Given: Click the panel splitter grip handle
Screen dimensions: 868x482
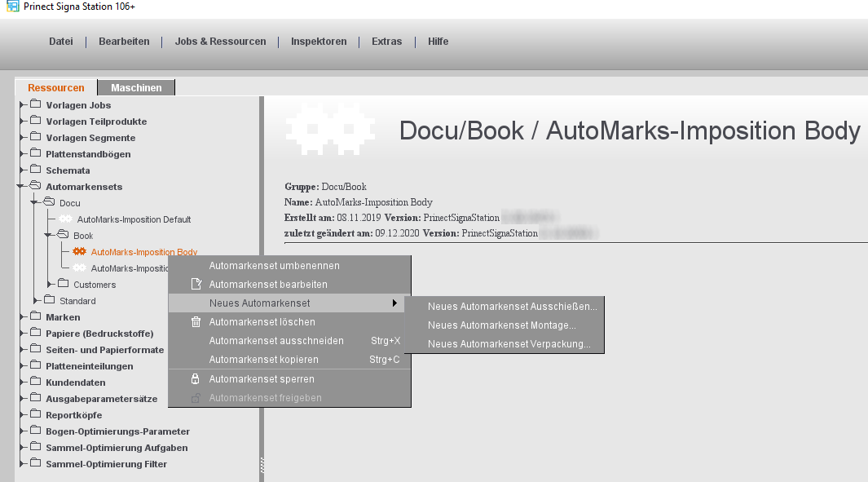Looking at the screenshot, I should point(262,466).
